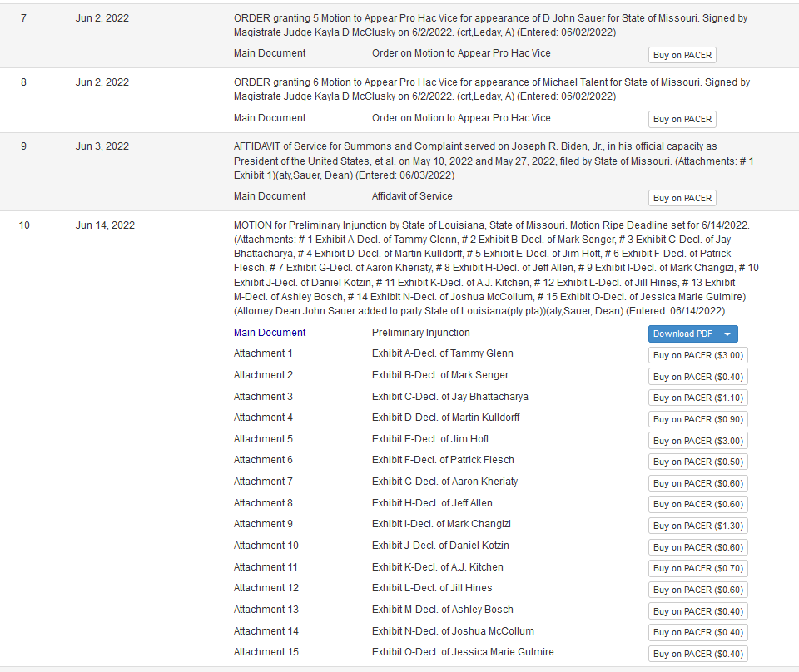Click the 'Attachment 1' label
Screen dimensions: 799x672
click(263, 353)
